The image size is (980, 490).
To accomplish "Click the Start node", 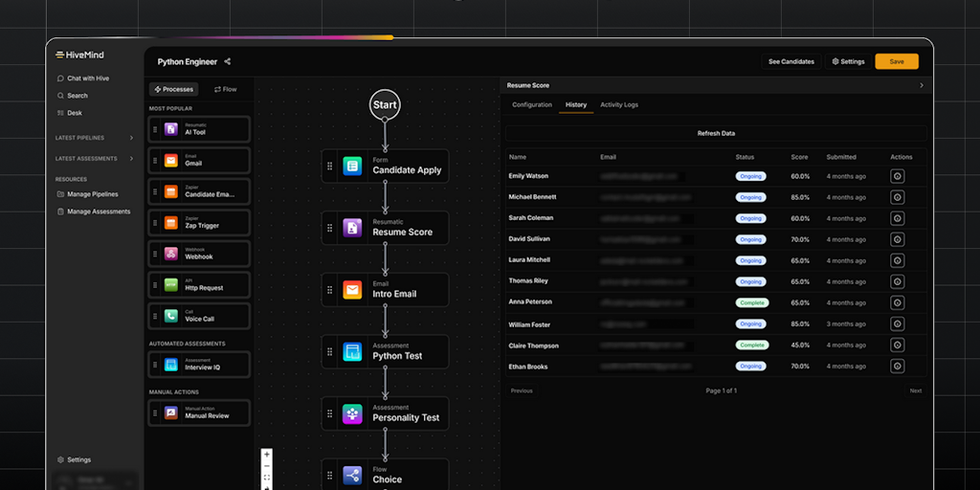I will (x=385, y=105).
